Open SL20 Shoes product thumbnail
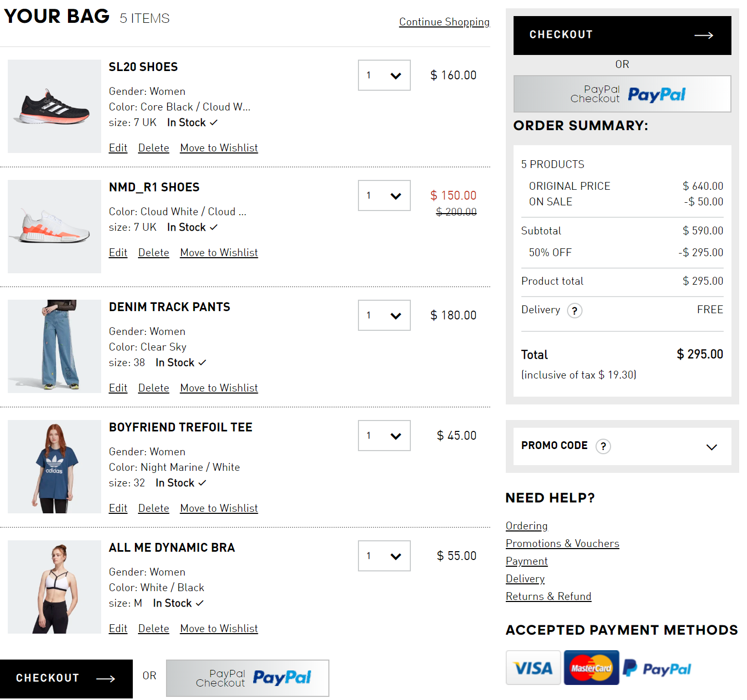 (x=54, y=106)
